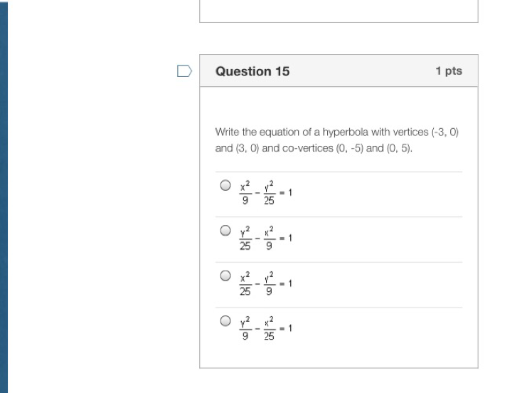
Task: Click the previous question's box at top
Action: pos(339,11)
